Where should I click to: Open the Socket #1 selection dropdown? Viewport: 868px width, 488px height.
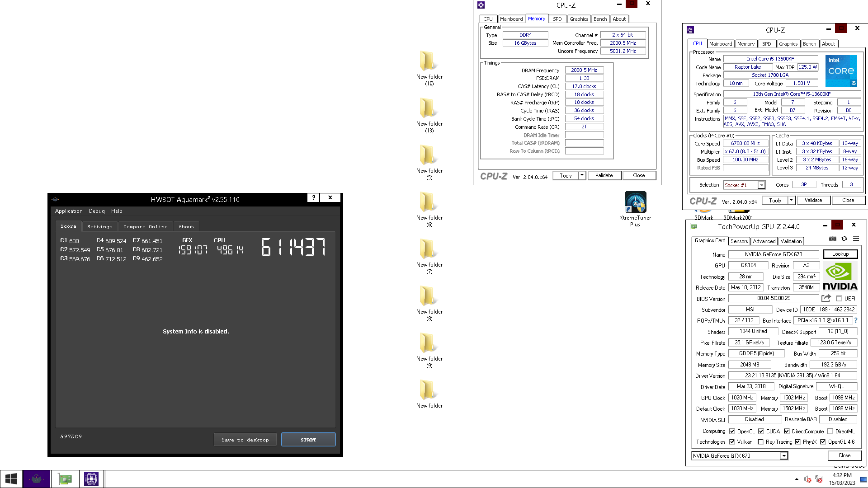pos(761,185)
